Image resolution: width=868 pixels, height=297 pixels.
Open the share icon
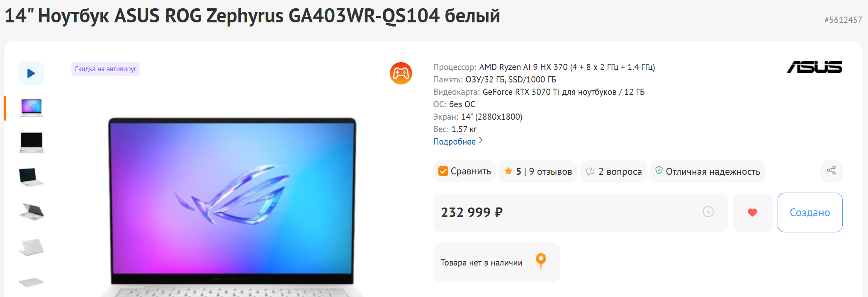[831, 171]
